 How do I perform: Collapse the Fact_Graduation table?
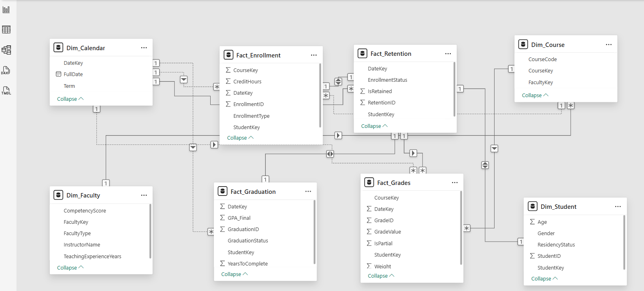[x=235, y=274]
